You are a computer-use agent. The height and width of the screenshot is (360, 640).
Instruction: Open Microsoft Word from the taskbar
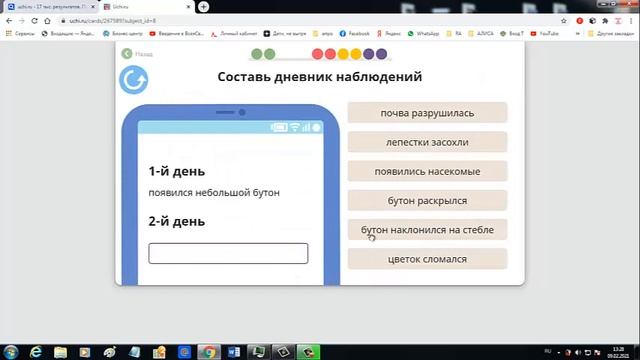click(x=233, y=352)
